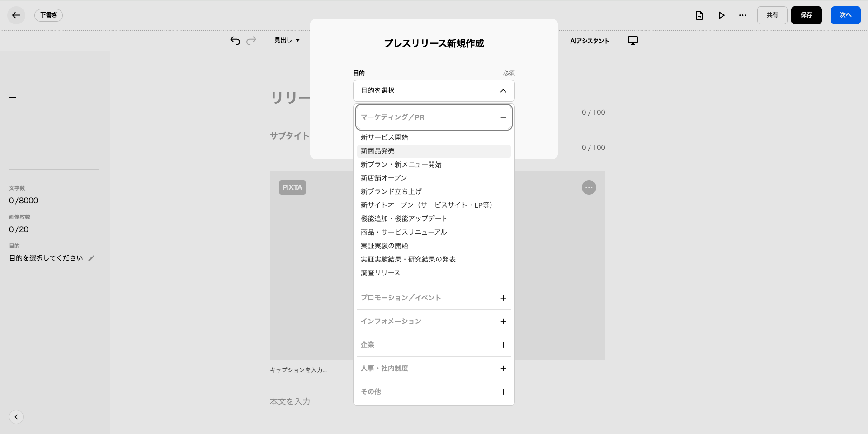Click the pencil edit icon beside 目的を選択してください

tap(91, 258)
